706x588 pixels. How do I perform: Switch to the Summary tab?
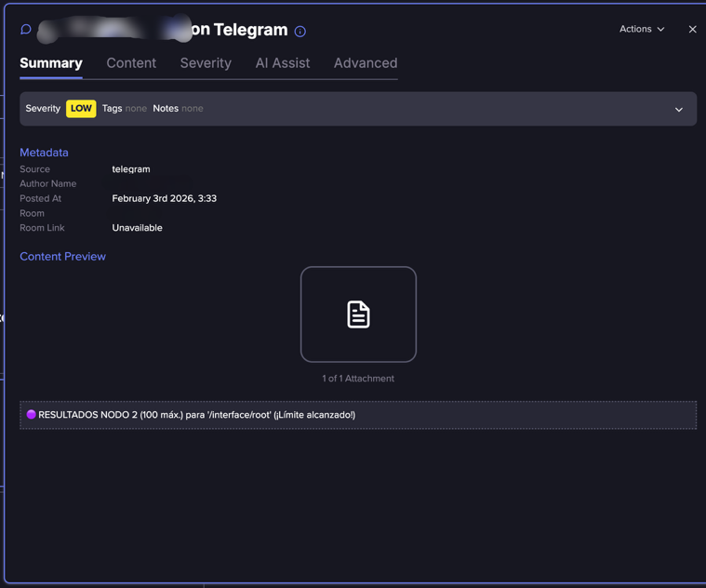51,63
